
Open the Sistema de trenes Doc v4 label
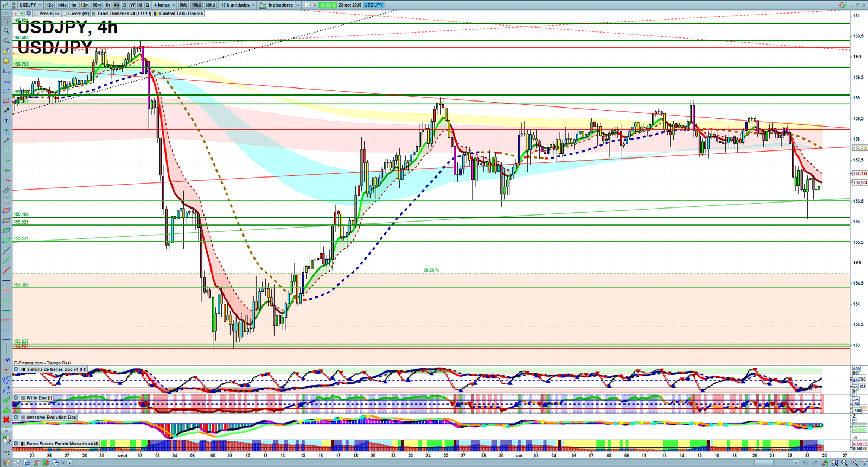[x=56, y=369]
